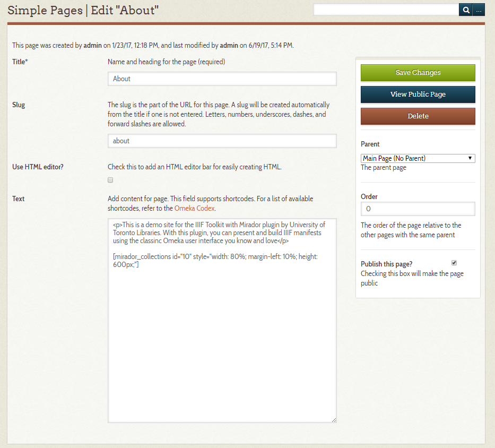This screenshot has width=495, height=448.
Task: Enable the Use HTML editor checkbox
Action: click(110, 180)
